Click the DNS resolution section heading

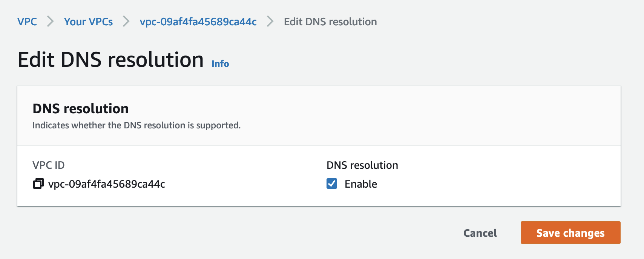80,109
